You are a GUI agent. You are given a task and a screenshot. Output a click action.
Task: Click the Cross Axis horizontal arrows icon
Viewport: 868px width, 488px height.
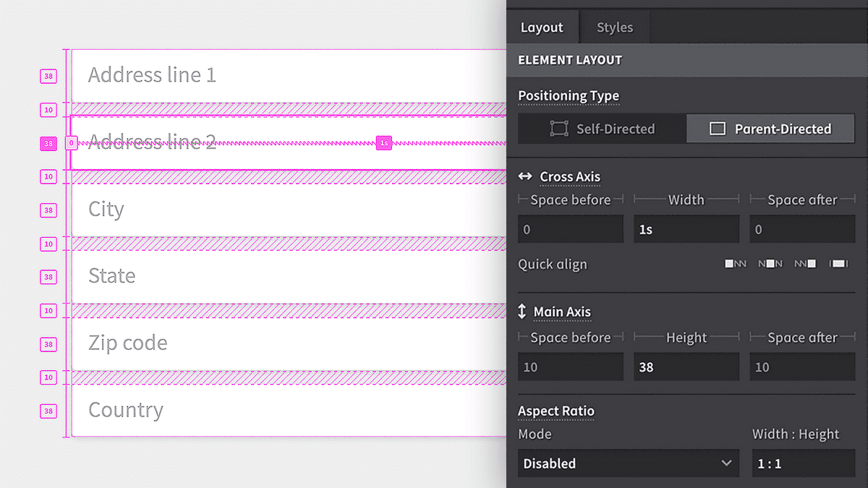point(524,176)
